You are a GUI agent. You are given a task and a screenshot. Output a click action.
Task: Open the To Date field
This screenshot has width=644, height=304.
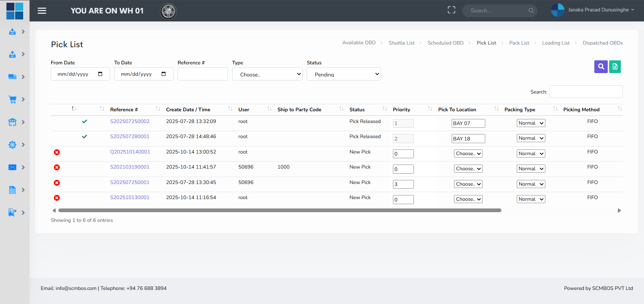(144, 74)
